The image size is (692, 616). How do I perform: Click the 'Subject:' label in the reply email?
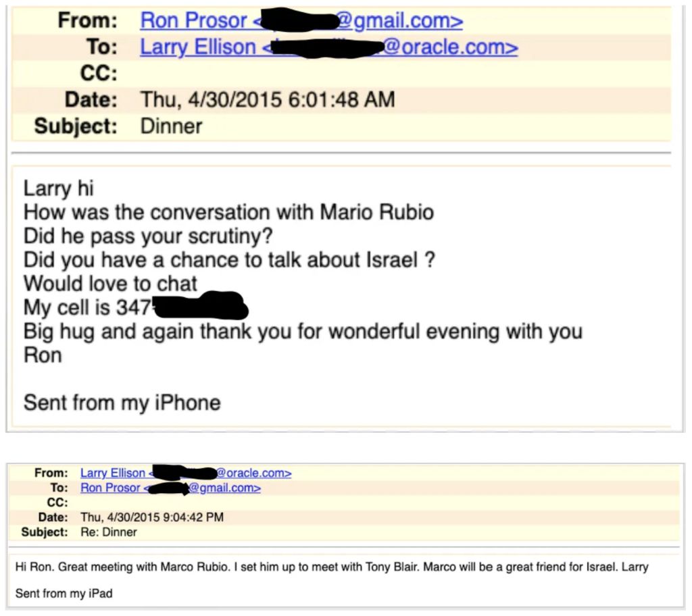tap(45, 532)
